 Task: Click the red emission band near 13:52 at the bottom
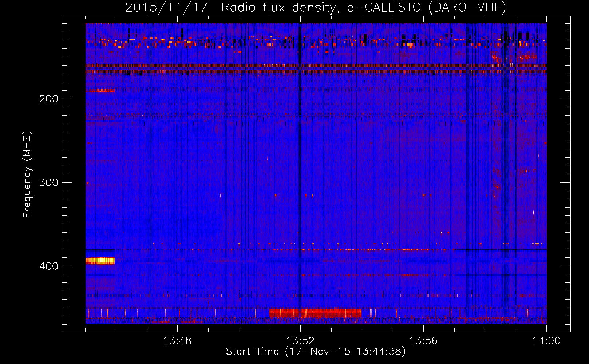(x=315, y=313)
